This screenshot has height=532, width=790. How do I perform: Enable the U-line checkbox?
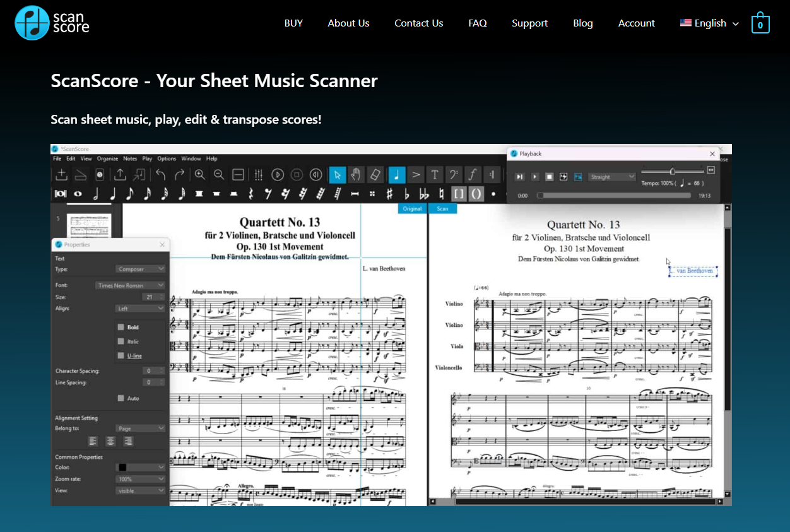click(x=121, y=356)
